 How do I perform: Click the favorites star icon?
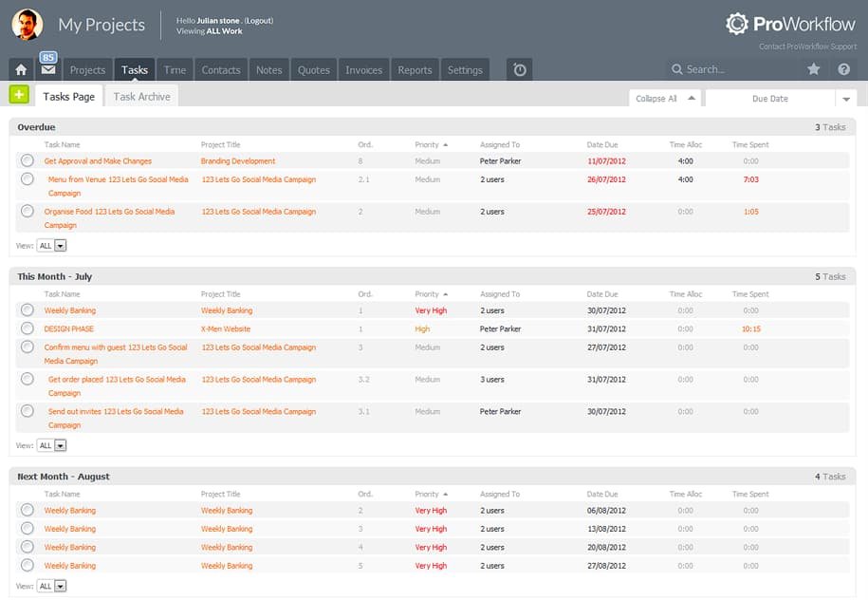(813, 69)
